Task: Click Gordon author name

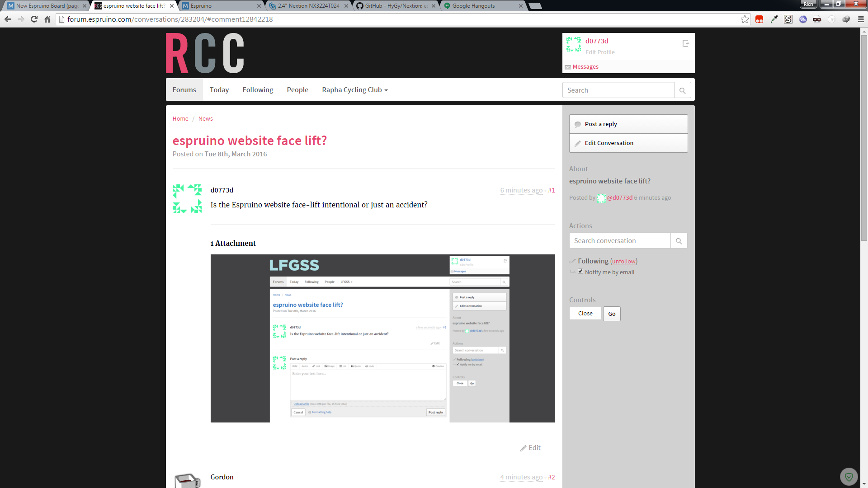Action: pos(222,477)
